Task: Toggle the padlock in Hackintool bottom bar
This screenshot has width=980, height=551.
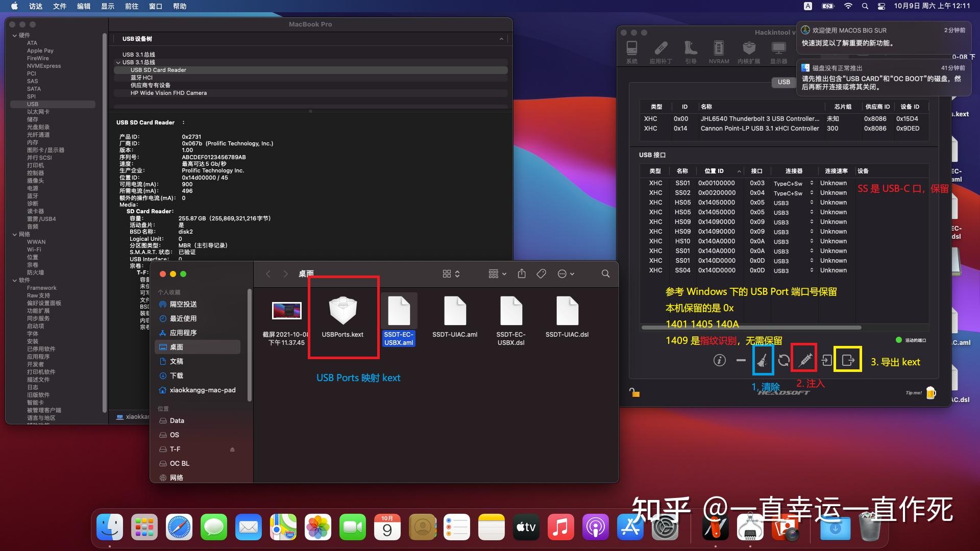Action: [634, 392]
